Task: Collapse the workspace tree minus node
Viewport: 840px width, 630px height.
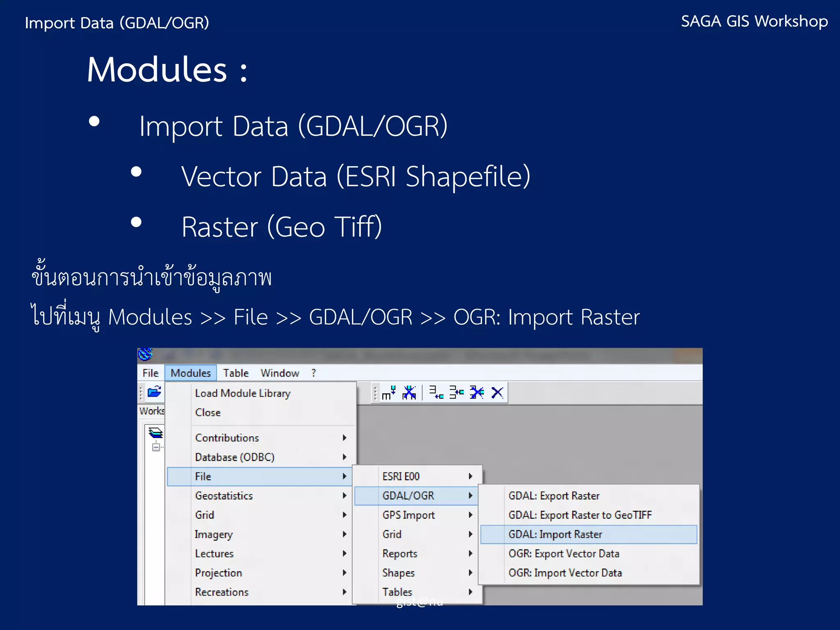Action: [156, 447]
